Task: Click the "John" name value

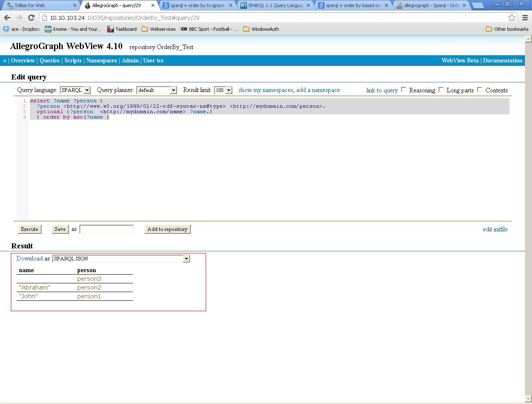Action: point(28,296)
